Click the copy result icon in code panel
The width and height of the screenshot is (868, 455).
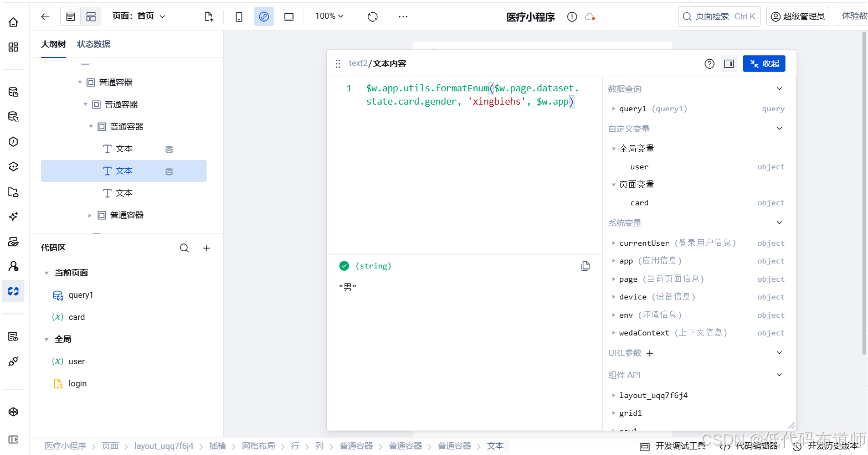tap(585, 266)
